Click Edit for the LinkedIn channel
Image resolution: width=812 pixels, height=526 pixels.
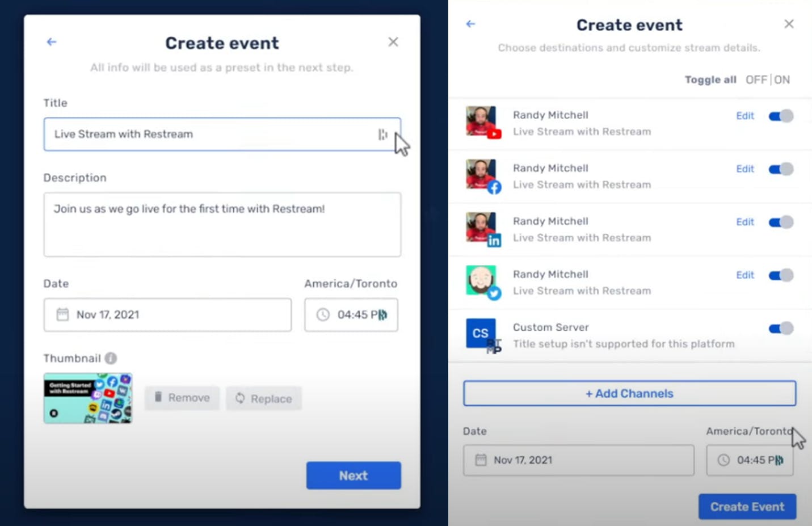[745, 222]
